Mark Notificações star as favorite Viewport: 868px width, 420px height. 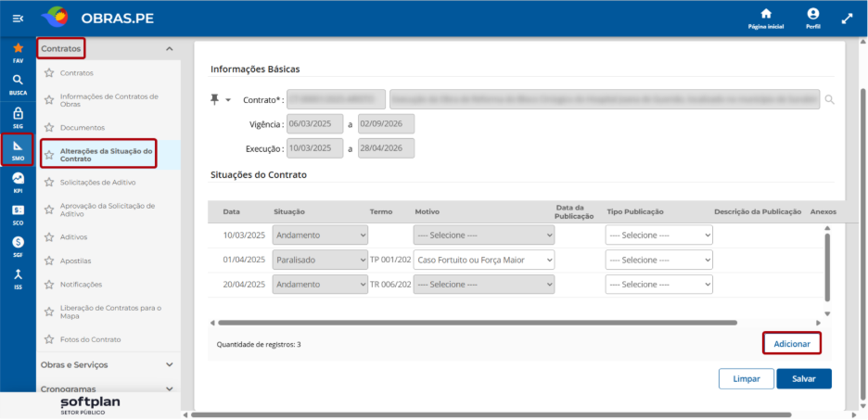tap(49, 285)
